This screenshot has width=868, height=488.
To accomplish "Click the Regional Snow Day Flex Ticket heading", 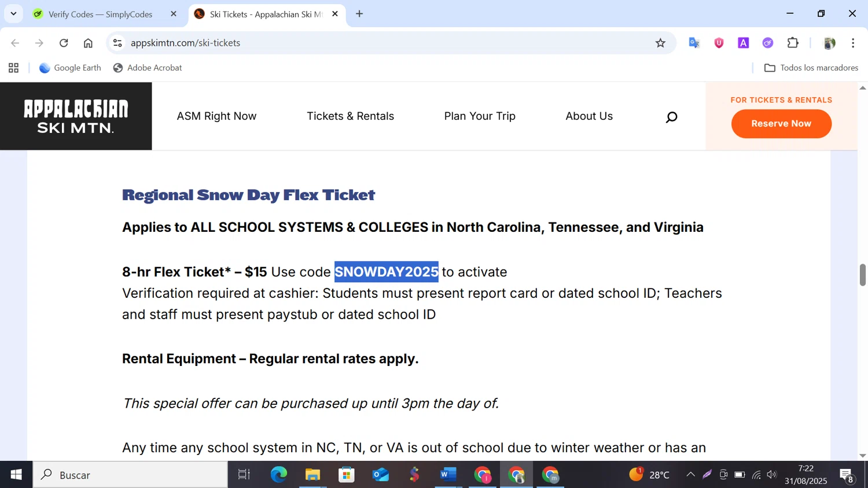I will (248, 195).
